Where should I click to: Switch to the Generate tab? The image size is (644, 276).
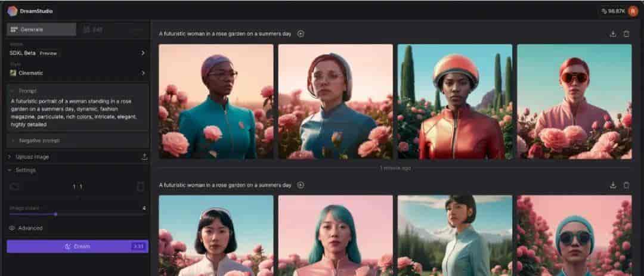click(42, 30)
